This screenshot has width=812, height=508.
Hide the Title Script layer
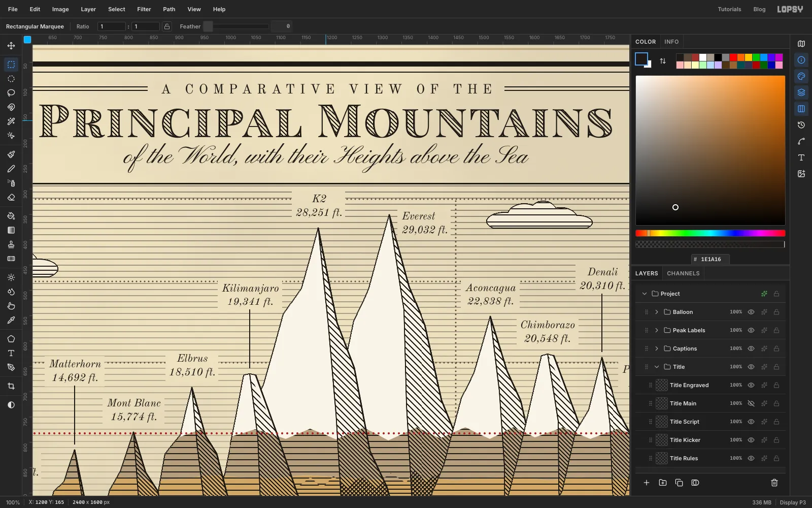(x=751, y=422)
